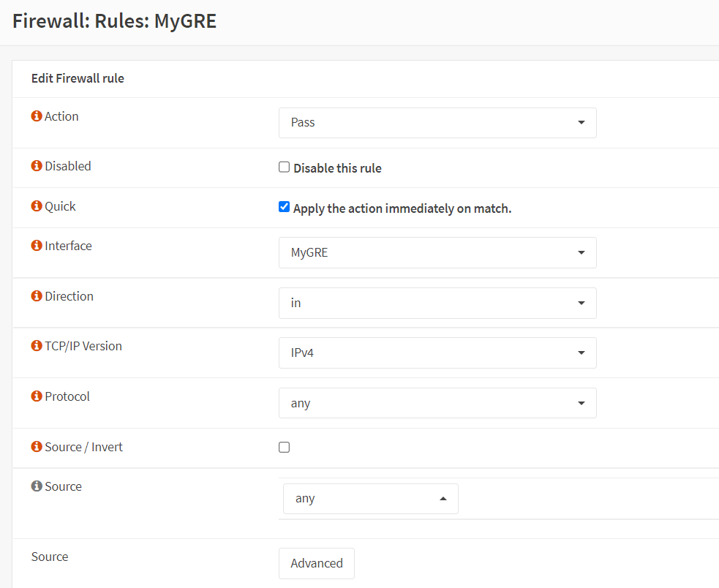The width and height of the screenshot is (719, 588).
Task: Click the Firewall: Rules: MyGRE page title
Action: coord(114,21)
